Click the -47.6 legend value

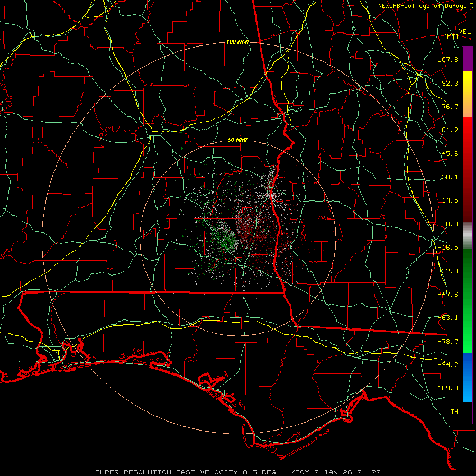[x=448, y=295]
